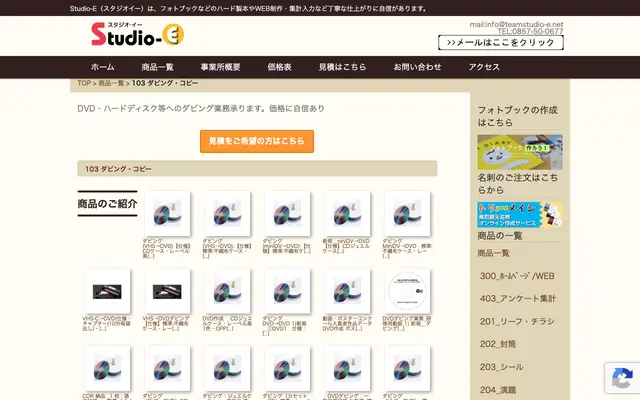Open tape thumbnail for VHS→DVDダビング item

167,291
